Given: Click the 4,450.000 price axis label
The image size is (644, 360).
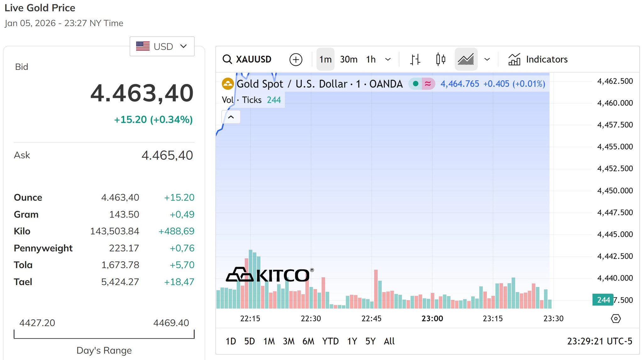Looking at the screenshot, I should pyautogui.click(x=615, y=190).
